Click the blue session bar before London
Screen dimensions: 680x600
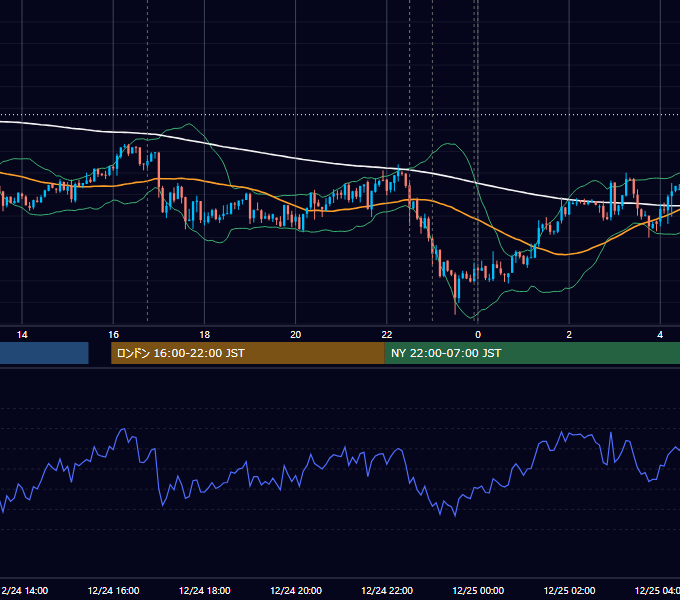44,353
